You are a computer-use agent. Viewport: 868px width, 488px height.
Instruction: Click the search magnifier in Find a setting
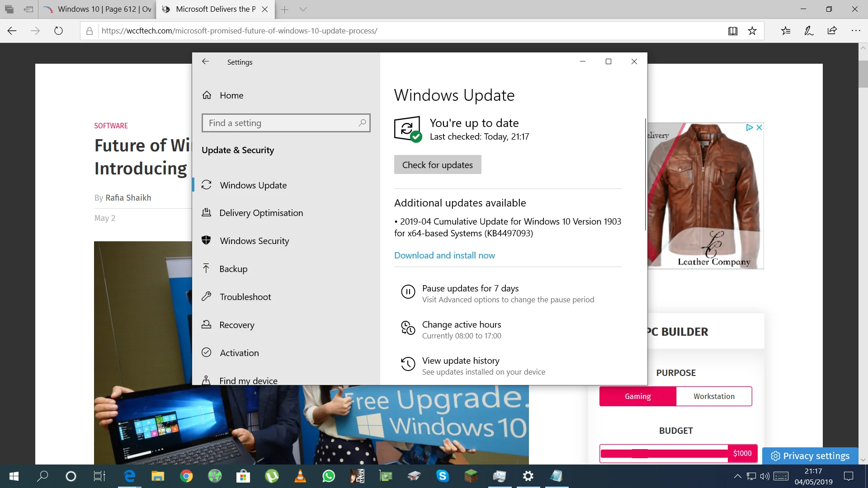(x=362, y=123)
